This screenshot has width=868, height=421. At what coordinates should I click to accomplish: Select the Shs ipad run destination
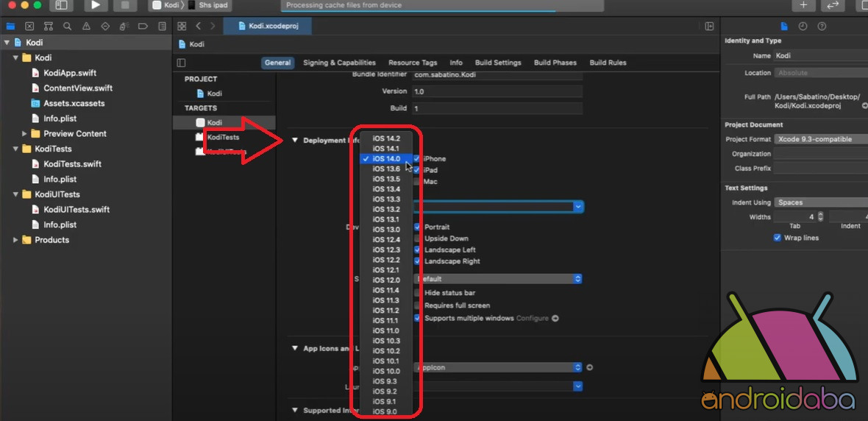(x=209, y=5)
